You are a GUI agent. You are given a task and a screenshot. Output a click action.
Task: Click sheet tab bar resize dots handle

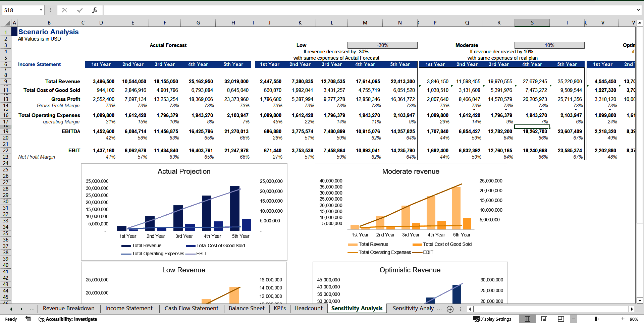[461, 309]
